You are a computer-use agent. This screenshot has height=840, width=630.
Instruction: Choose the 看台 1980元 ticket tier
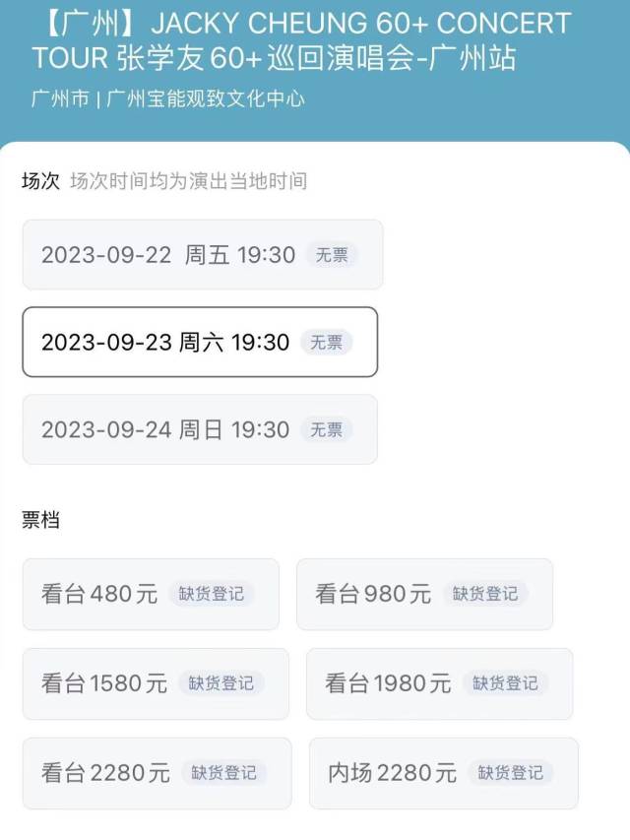point(439,683)
